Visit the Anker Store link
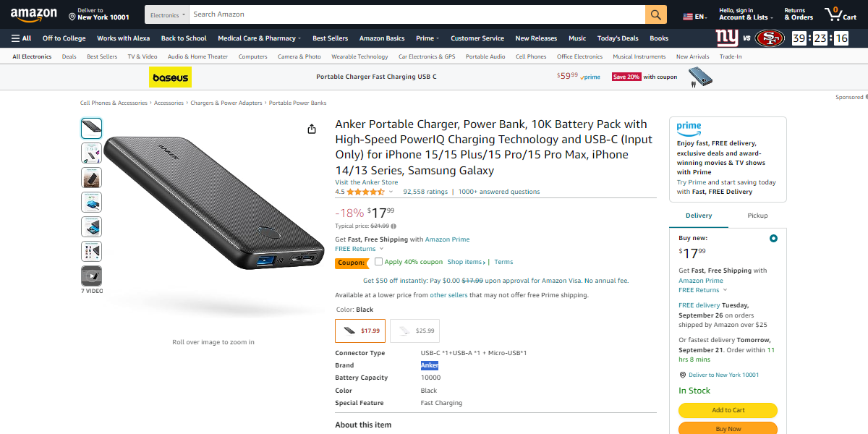Viewport: 868px width, 434px height. tap(367, 182)
